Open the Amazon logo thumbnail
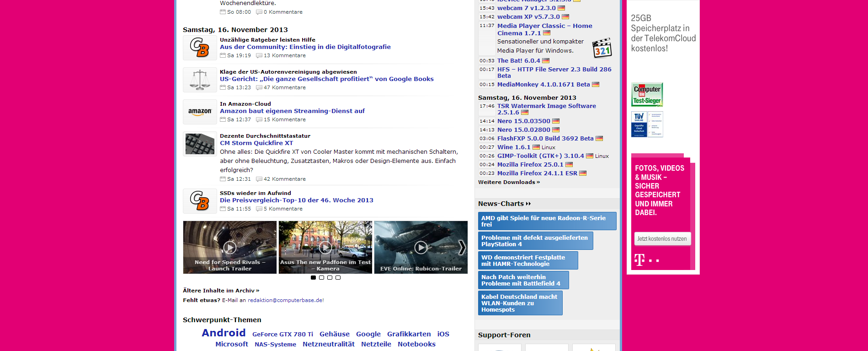The height and width of the screenshot is (351, 868). tap(200, 112)
